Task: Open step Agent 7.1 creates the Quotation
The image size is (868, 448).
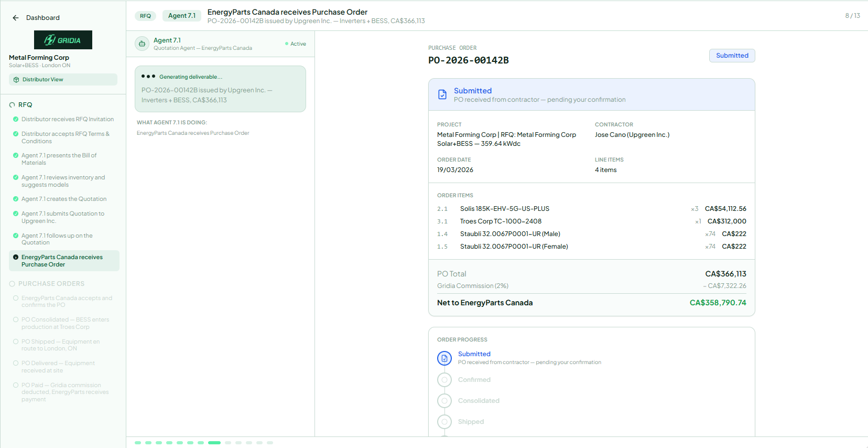Action: coord(64,199)
